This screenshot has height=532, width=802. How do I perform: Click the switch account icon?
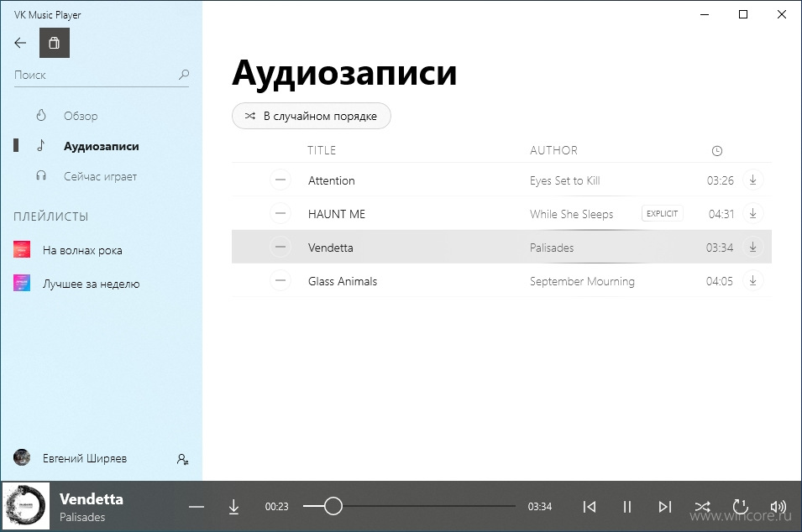tap(182, 459)
